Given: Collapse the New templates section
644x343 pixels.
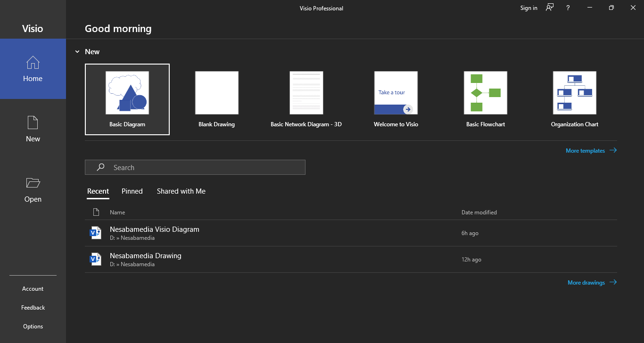Looking at the screenshot, I should (x=77, y=52).
